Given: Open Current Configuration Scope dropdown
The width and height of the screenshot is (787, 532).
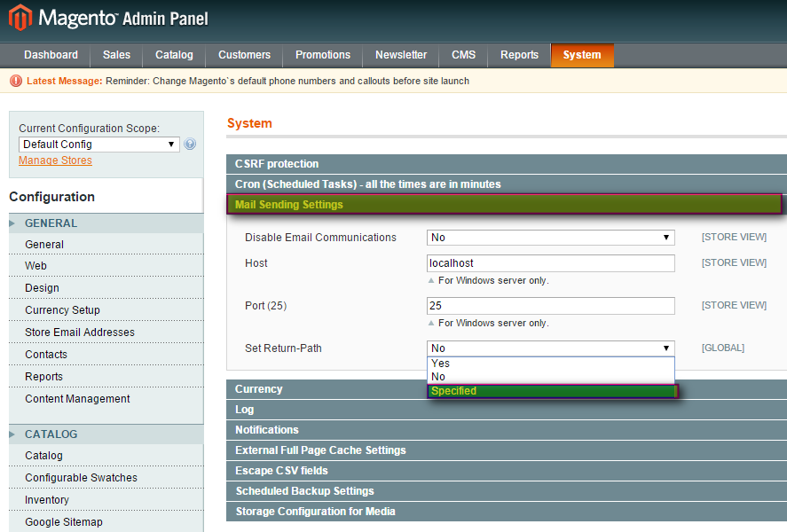Looking at the screenshot, I should click(98, 145).
